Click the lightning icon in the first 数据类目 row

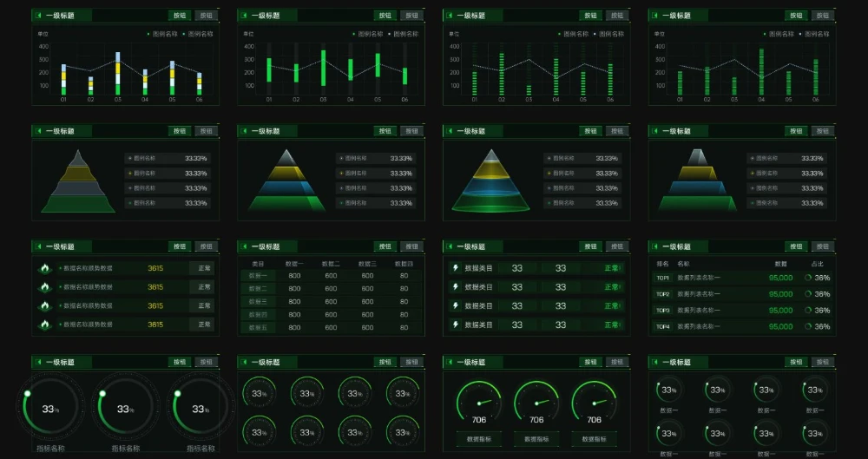point(455,268)
